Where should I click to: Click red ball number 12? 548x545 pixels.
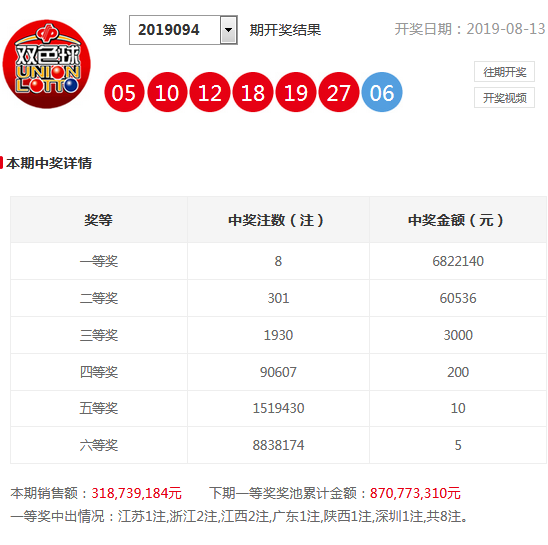pos(210,92)
